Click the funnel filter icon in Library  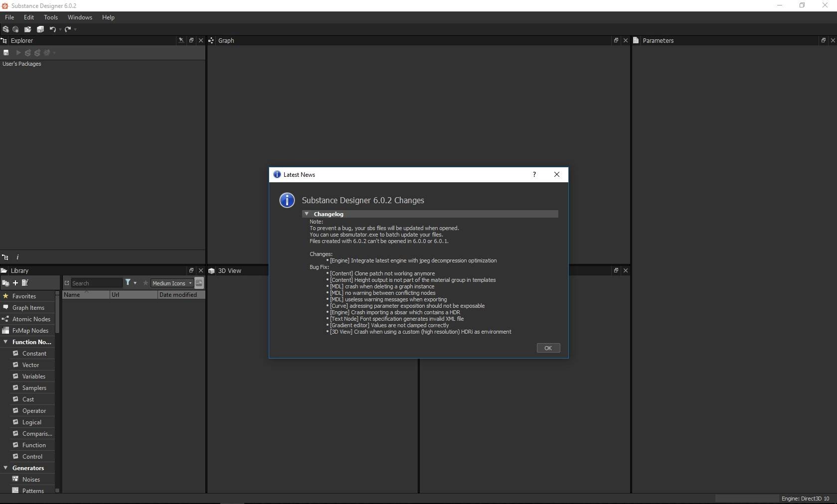tap(128, 282)
